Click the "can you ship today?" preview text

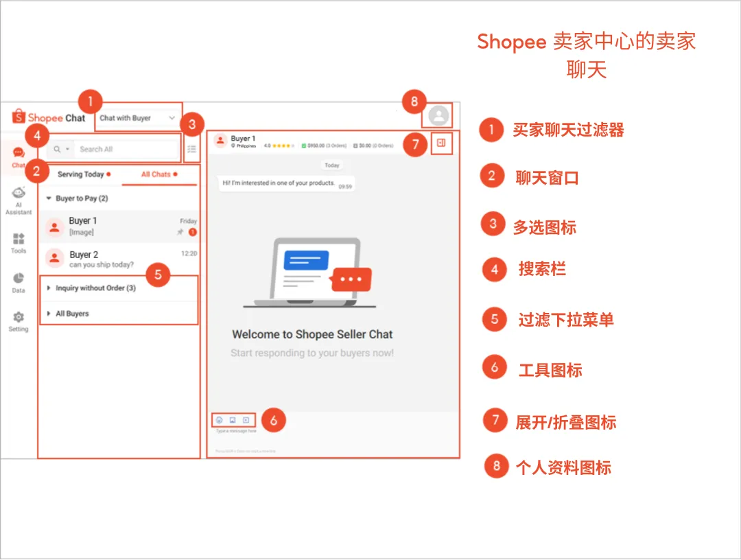101,265
